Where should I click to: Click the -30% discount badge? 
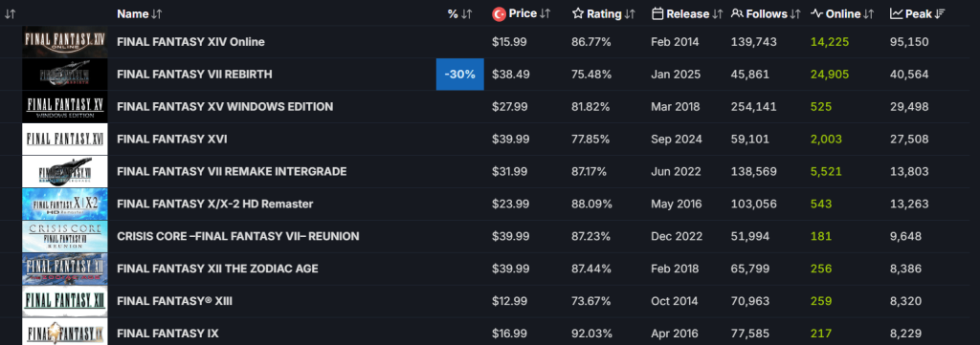click(460, 75)
